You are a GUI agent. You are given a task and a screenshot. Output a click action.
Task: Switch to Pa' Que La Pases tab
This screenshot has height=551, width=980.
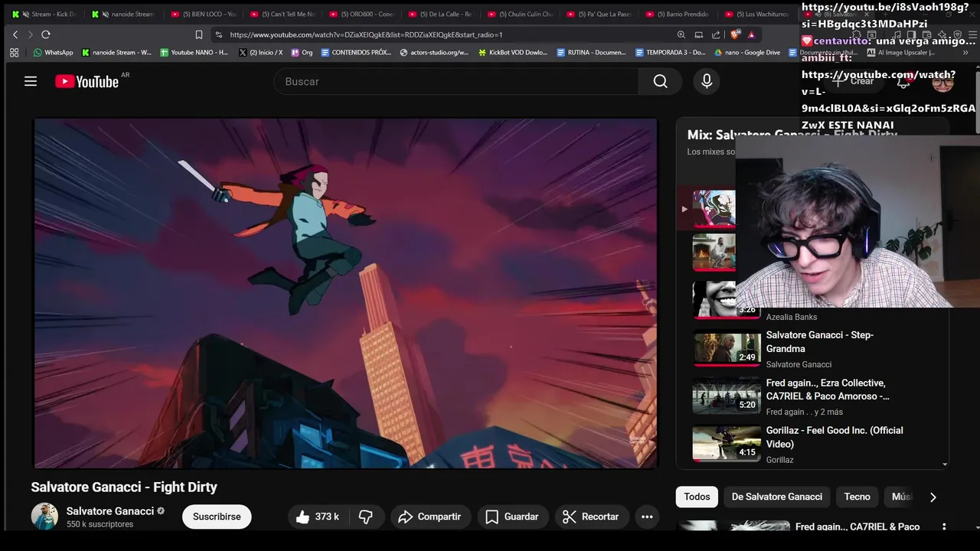(600, 14)
